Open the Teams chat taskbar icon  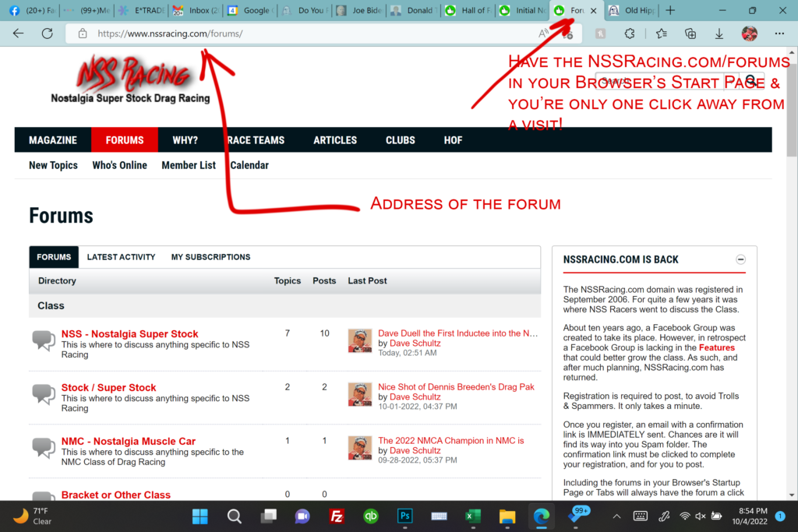pos(302,516)
